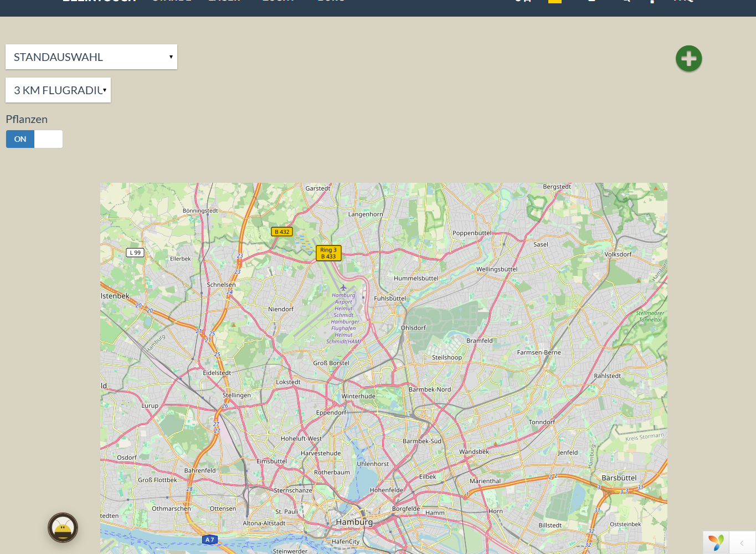
Task: Click the Wandsbek label on map
Action: coord(474,452)
